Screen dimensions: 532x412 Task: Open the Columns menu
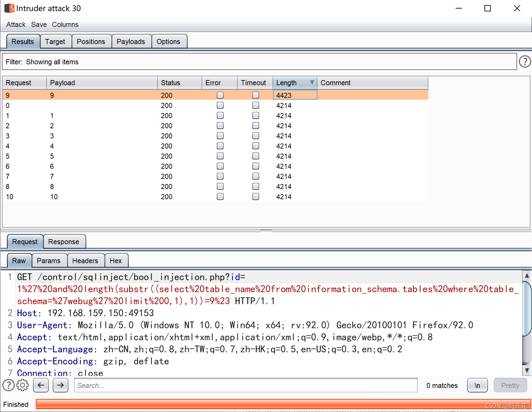65,24
